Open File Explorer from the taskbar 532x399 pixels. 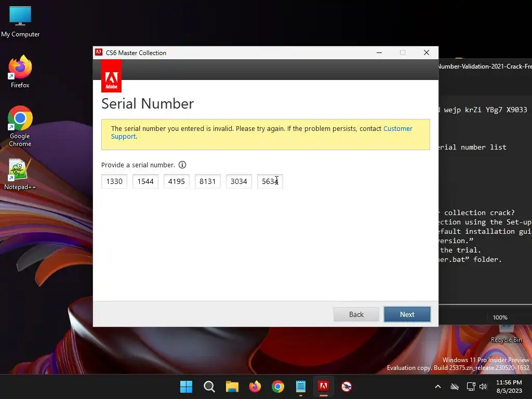coord(232,387)
